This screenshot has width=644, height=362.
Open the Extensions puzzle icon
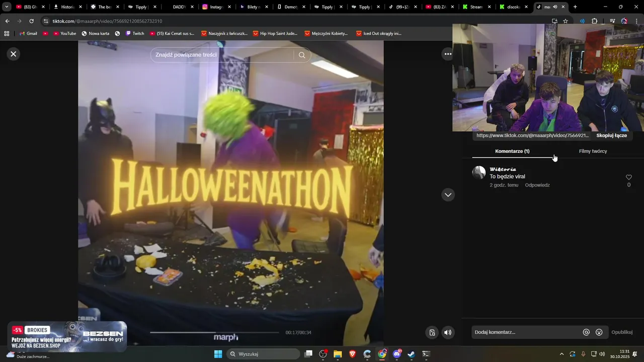[595, 21]
